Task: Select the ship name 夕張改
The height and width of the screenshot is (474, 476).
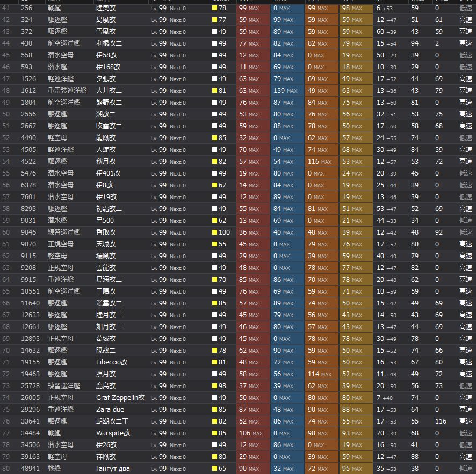Action: [106, 79]
